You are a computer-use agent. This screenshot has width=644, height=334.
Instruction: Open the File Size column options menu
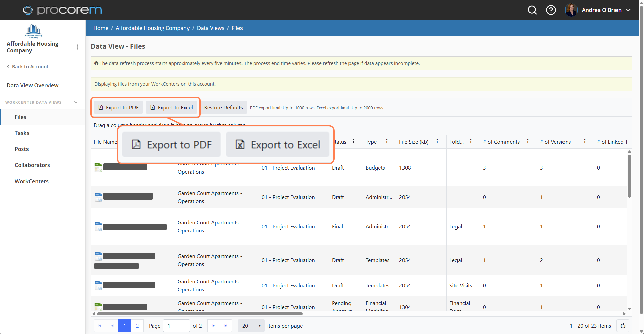437,142
